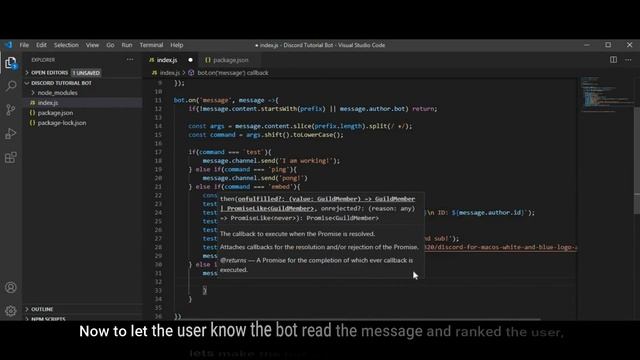
Task: Click the vertical editor scrollbar
Action: pos(636,159)
